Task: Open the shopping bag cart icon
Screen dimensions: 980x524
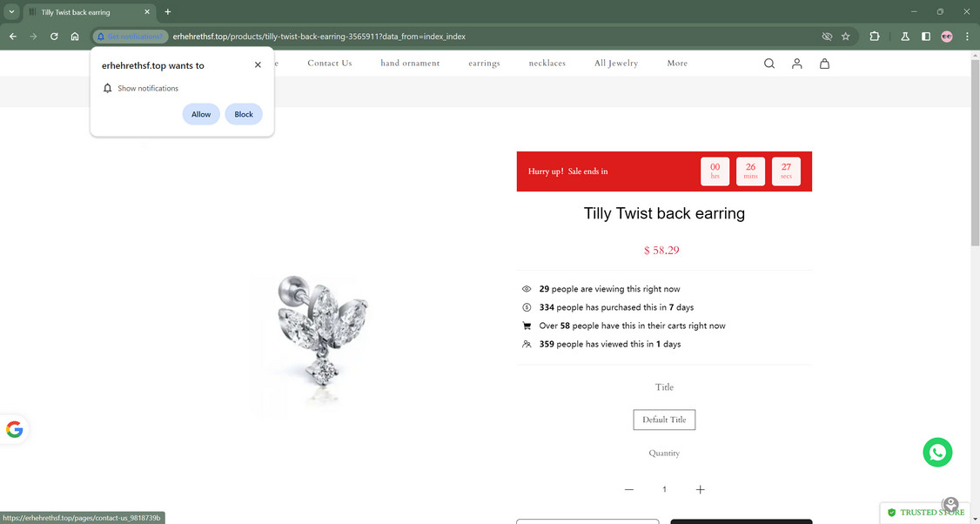Action: (824, 64)
